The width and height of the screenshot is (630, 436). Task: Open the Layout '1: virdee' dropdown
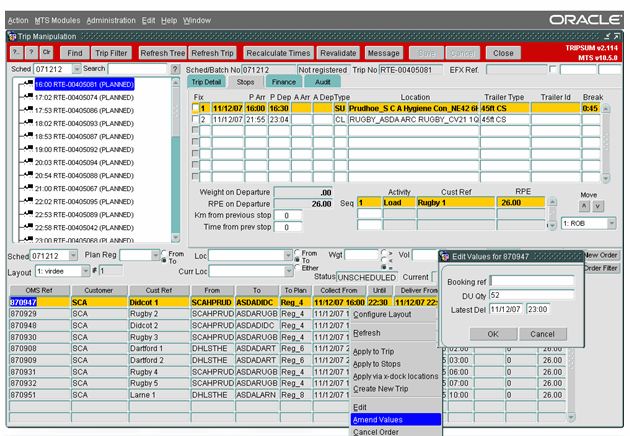point(85,271)
